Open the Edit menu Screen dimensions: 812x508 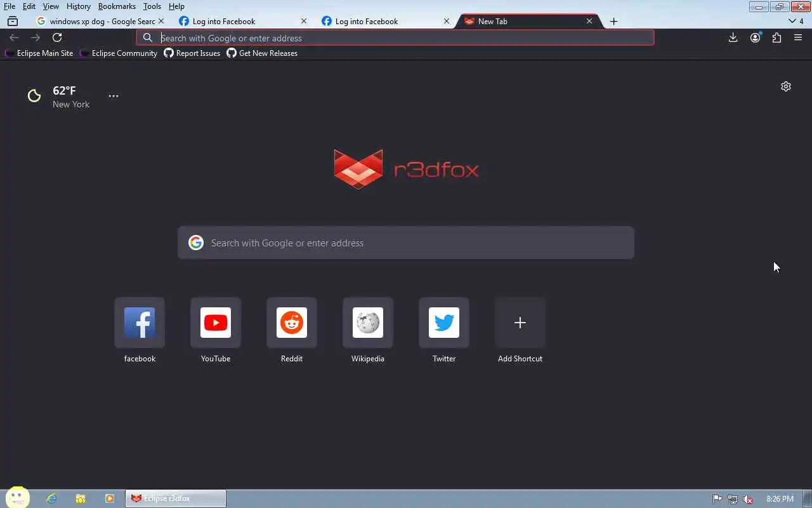pos(29,6)
